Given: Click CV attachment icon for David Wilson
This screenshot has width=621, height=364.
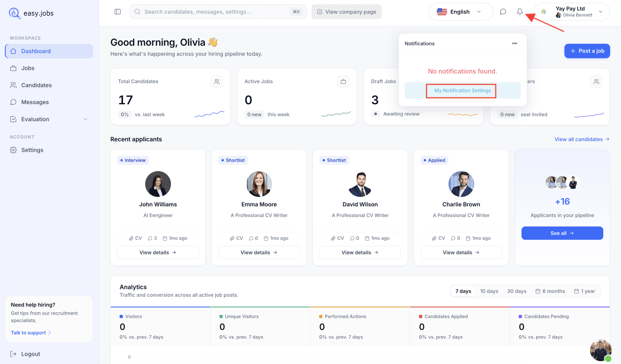Looking at the screenshot, I should coord(333,238).
